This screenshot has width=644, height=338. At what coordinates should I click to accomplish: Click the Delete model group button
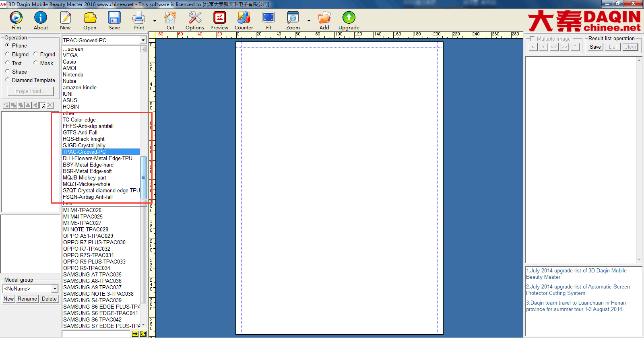point(49,299)
